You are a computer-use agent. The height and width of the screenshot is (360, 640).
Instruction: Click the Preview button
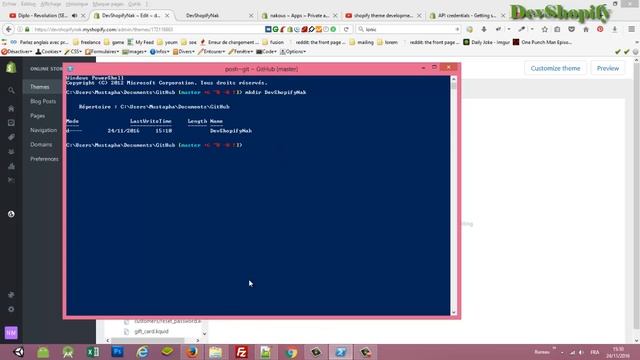608,68
